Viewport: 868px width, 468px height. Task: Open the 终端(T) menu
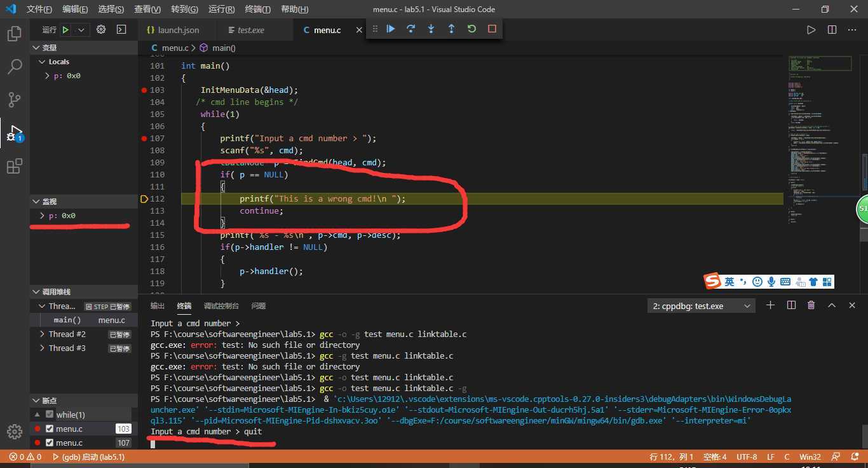point(257,10)
